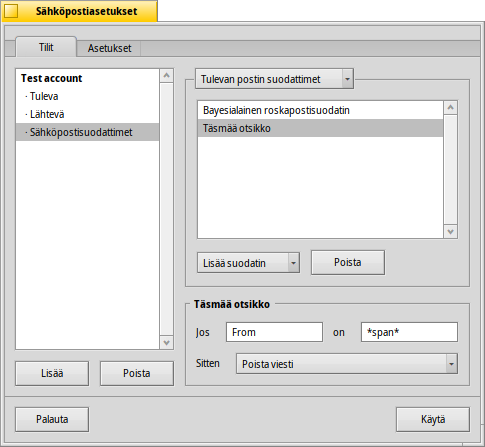485x447 pixels.
Task: Click the Lisää account button
Action: click(52, 373)
